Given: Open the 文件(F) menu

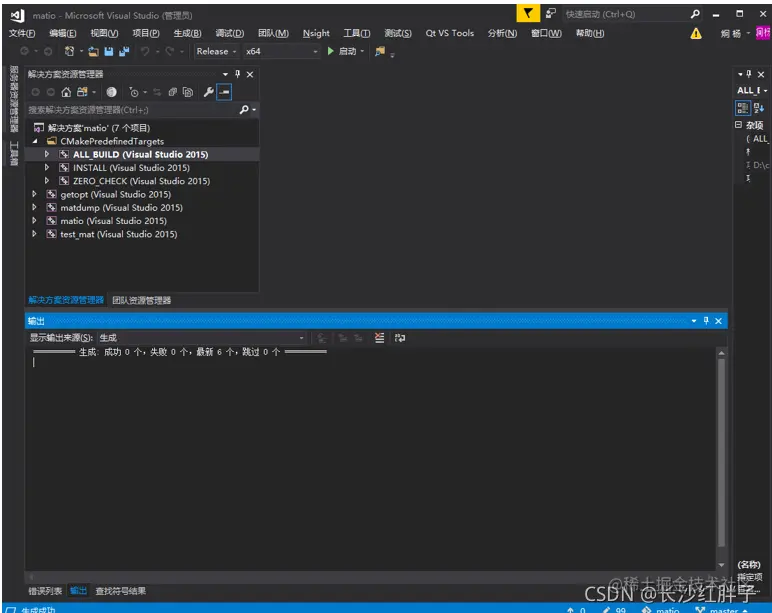Looking at the screenshot, I should point(22,33).
